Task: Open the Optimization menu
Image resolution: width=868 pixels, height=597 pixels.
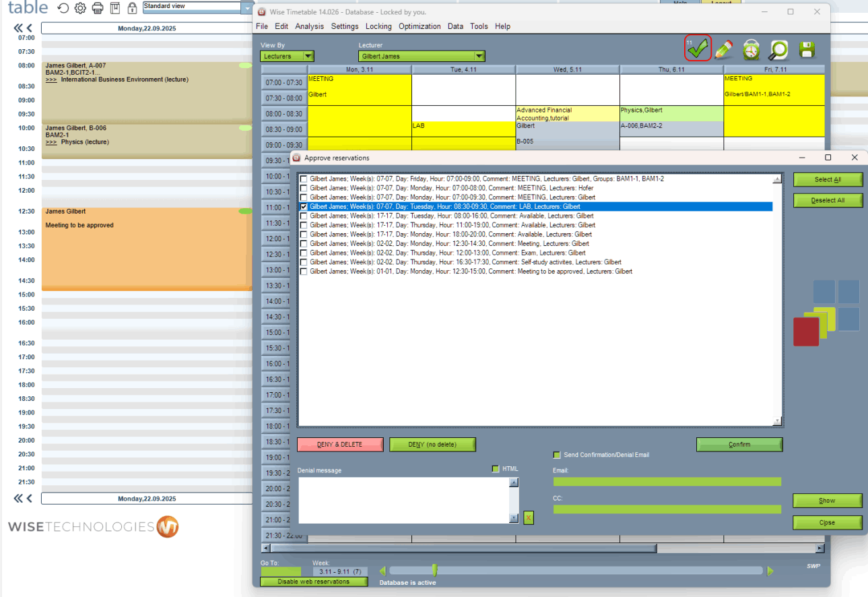Action: (419, 26)
